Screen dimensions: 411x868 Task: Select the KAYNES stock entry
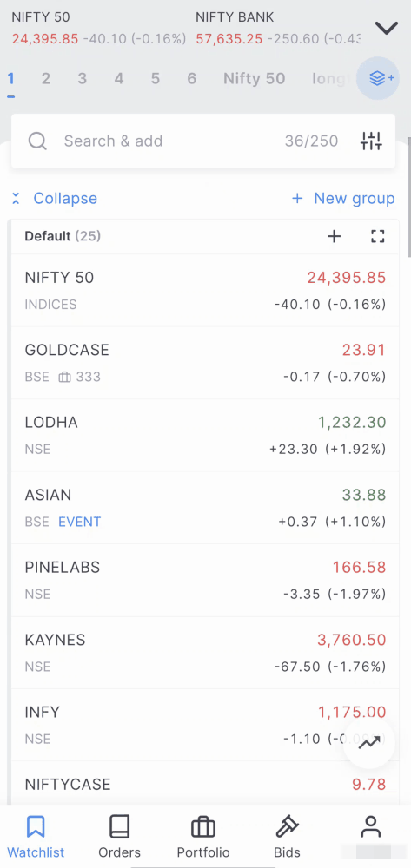click(205, 654)
